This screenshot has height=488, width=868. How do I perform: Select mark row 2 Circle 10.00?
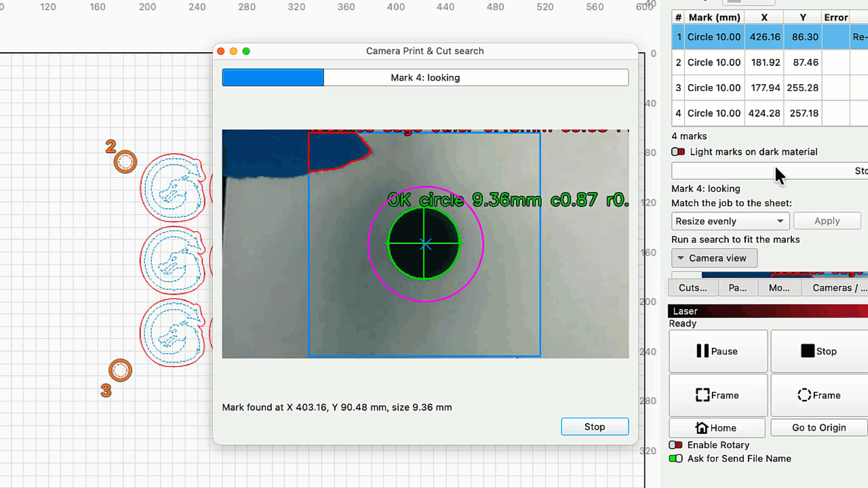tap(714, 62)
